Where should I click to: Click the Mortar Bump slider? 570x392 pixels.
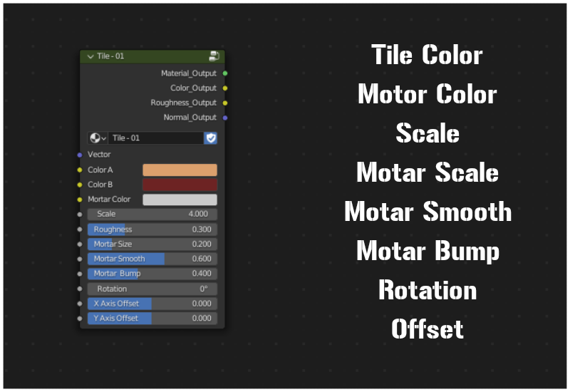pos(152,274)
